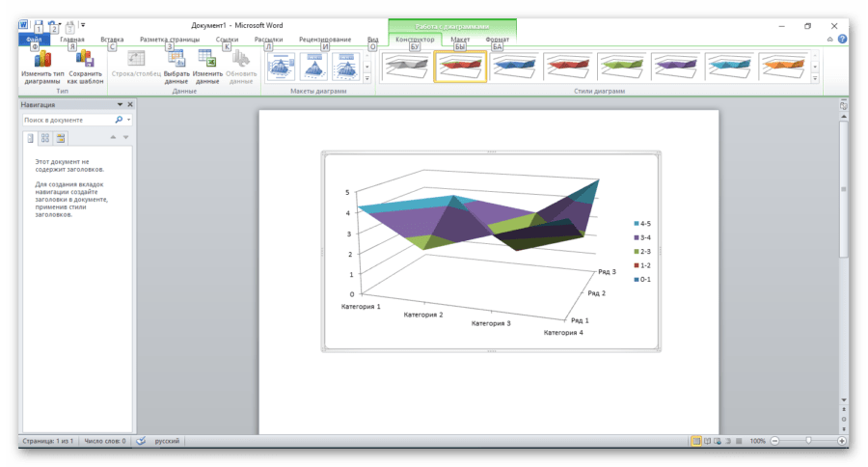Open the Файл menu
The image size is (868, 467).
pyautogui.click(x=35, y=40)
